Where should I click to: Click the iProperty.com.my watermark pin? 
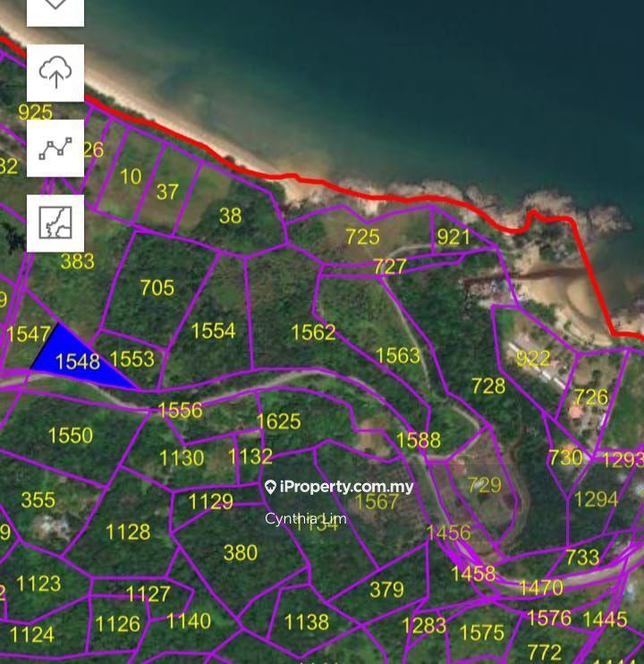click(x=270, y=487)
